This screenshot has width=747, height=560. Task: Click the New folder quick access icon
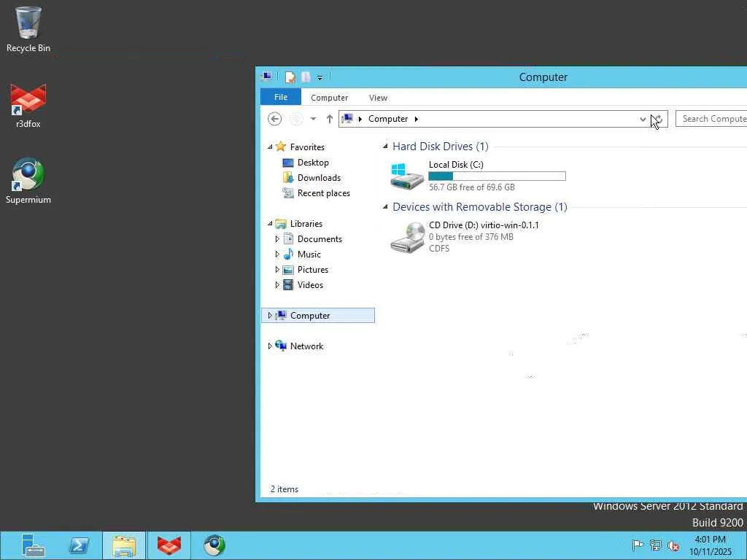click(306, 77)
